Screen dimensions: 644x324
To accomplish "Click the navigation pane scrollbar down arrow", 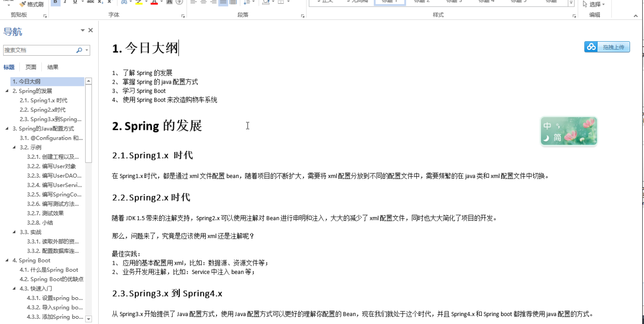I will point(89,319).
